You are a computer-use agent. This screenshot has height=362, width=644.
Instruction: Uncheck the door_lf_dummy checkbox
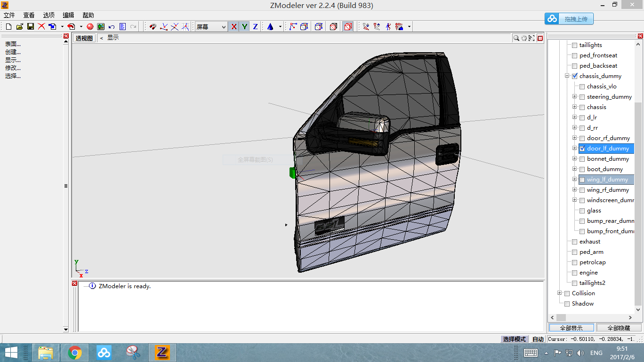pyautogui.click(x=582, y=149)
